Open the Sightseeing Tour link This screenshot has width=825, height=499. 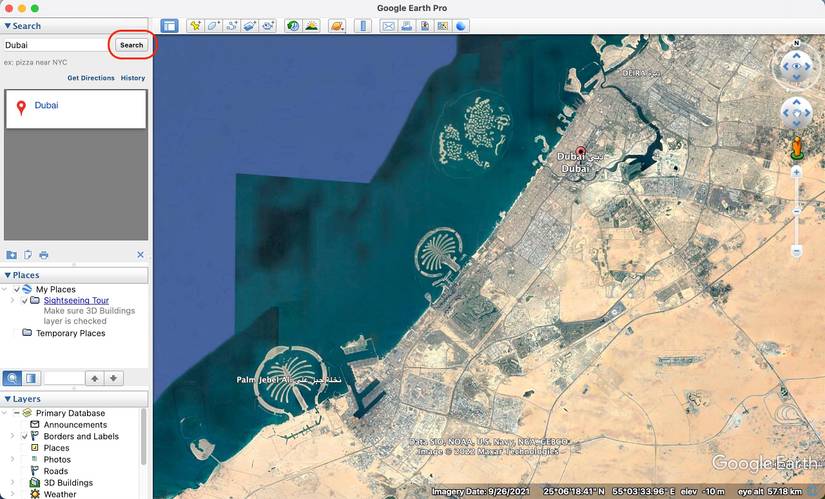(76, 301)
